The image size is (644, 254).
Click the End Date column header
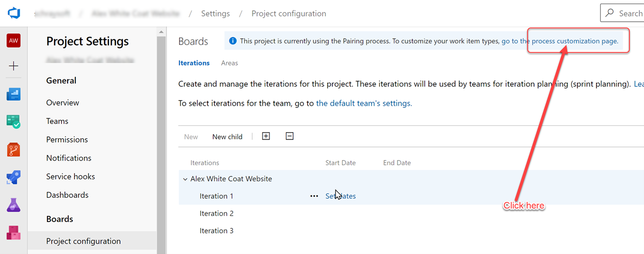[x=397, y=163]
